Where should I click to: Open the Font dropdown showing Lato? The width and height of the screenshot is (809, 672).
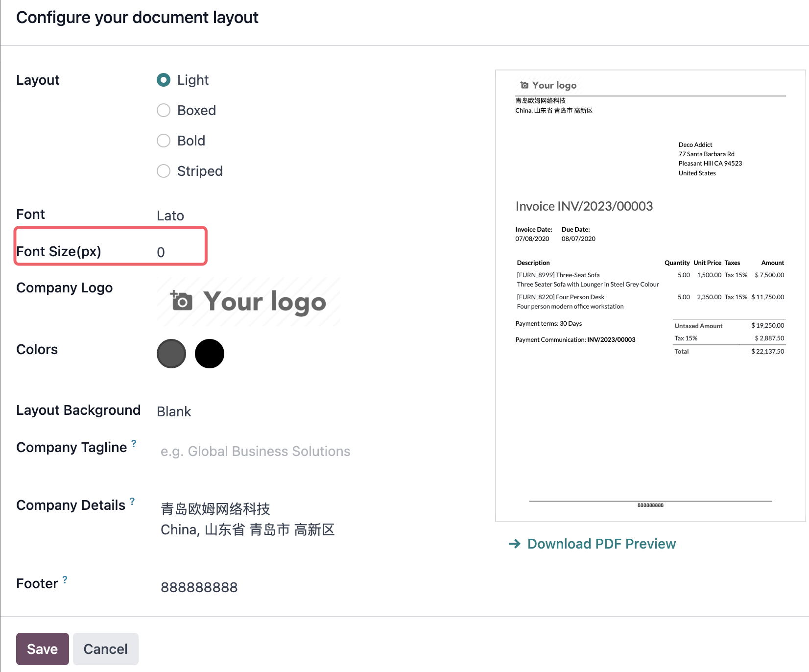coord(170,216)
